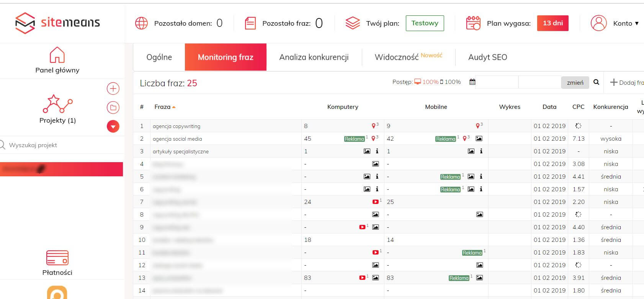Click the 13 dni expiry badge

552,23
